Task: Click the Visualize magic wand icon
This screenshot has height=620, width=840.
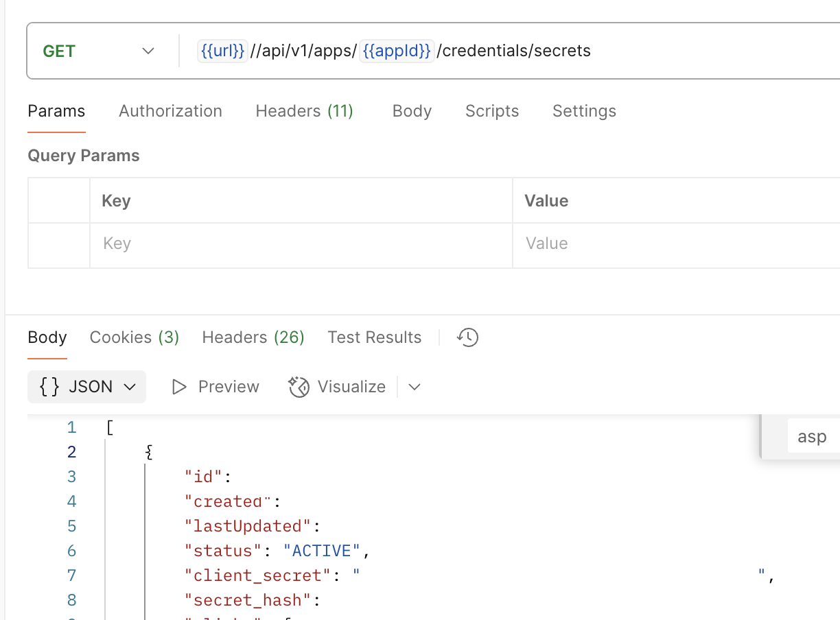Action: coord(299,387)
